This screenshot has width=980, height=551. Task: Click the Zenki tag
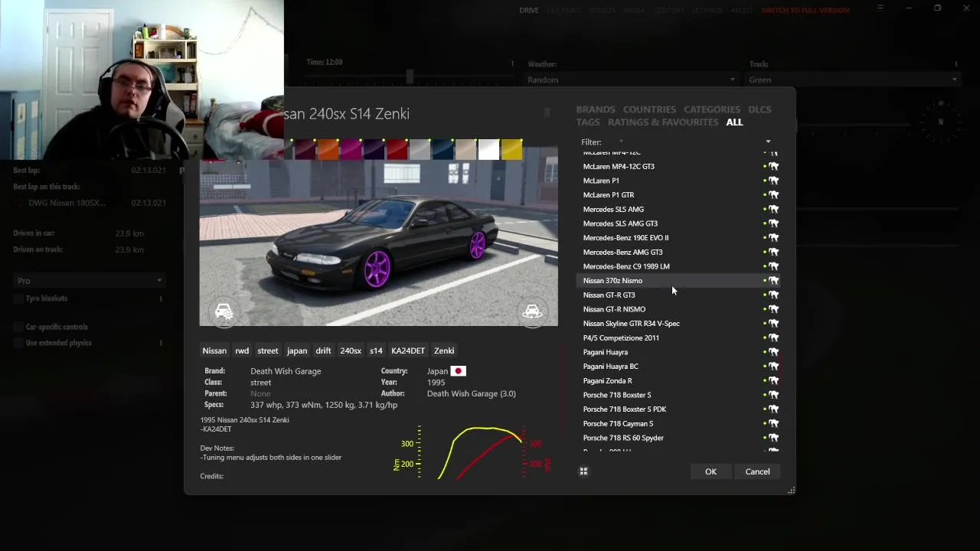(444, 350)
